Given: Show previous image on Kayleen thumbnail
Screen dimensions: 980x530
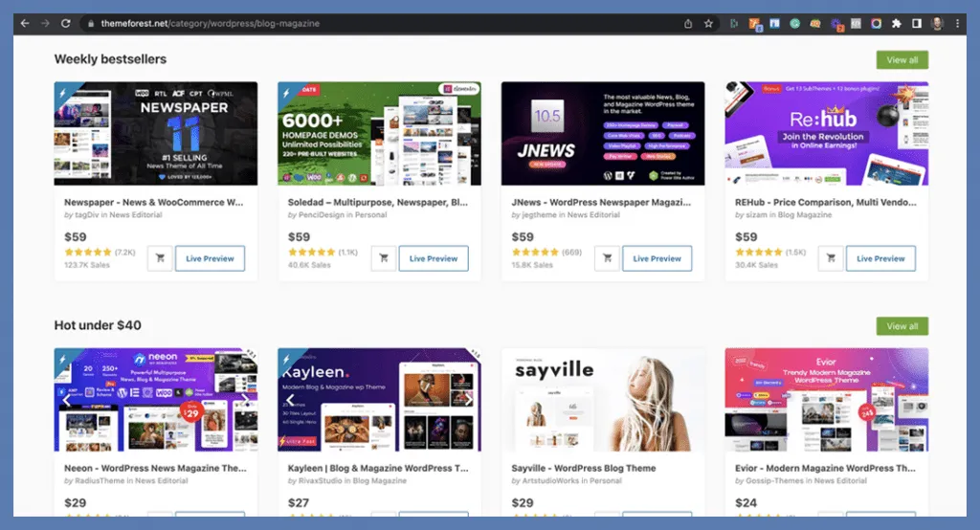Looking at the screenshot, I should click(x=290, y=400).
